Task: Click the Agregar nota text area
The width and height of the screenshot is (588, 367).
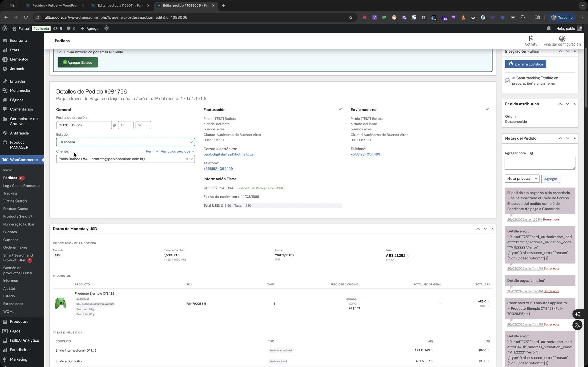Action: click(x=540, y=162)
